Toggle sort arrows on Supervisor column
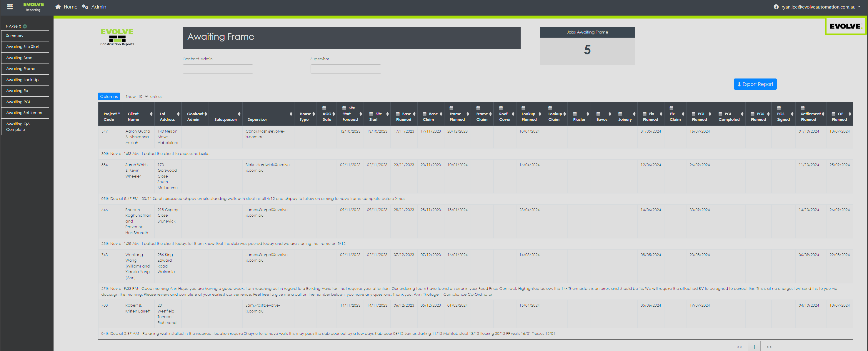Screen dimensions: 868x351 291,114
